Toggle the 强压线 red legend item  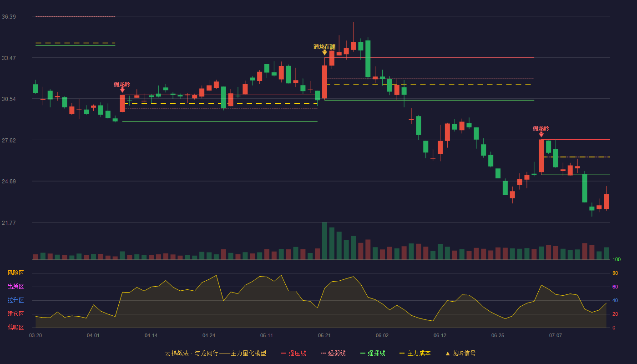293,353
